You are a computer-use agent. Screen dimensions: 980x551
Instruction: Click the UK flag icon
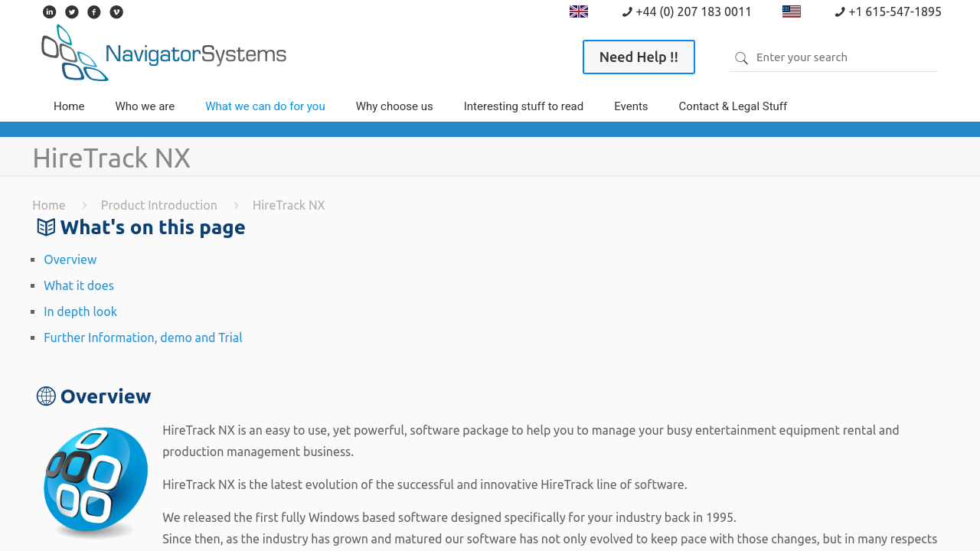(579, 11)
